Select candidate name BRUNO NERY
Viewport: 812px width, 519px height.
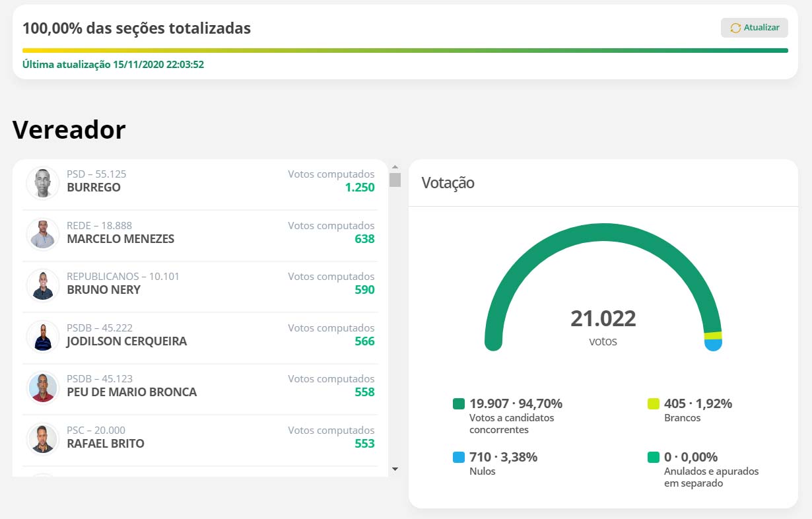click(x=104, y=290)
